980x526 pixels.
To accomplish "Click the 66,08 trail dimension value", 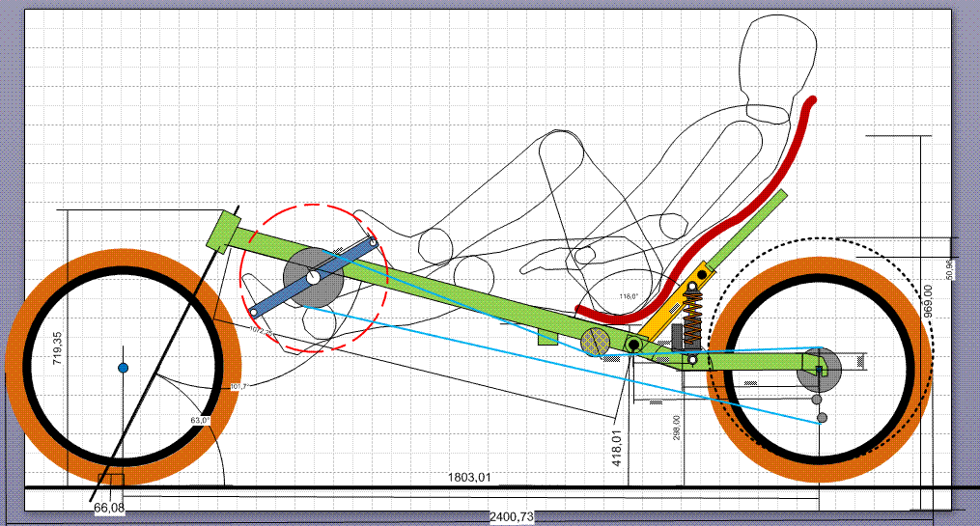I will [109, 508].
